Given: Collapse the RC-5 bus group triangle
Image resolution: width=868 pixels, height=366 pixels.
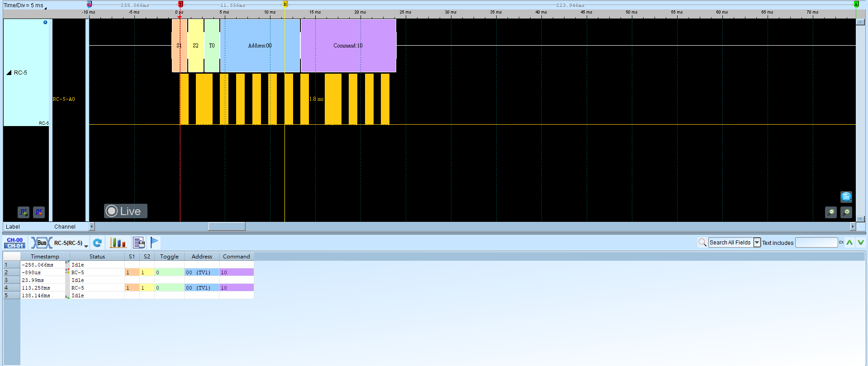Looking at the screenshot, I should tap(9, 72).
